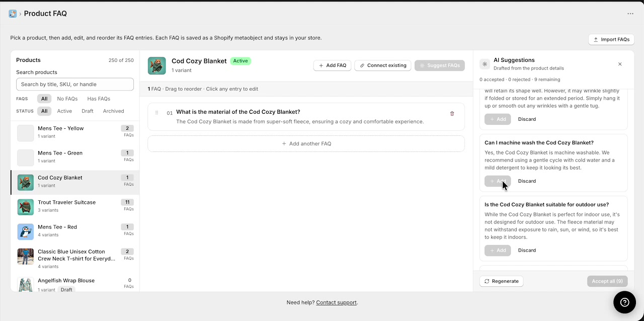Click Accept all (9) button
644x321 pixels.
pyautogui.click(x=607, y=281)
